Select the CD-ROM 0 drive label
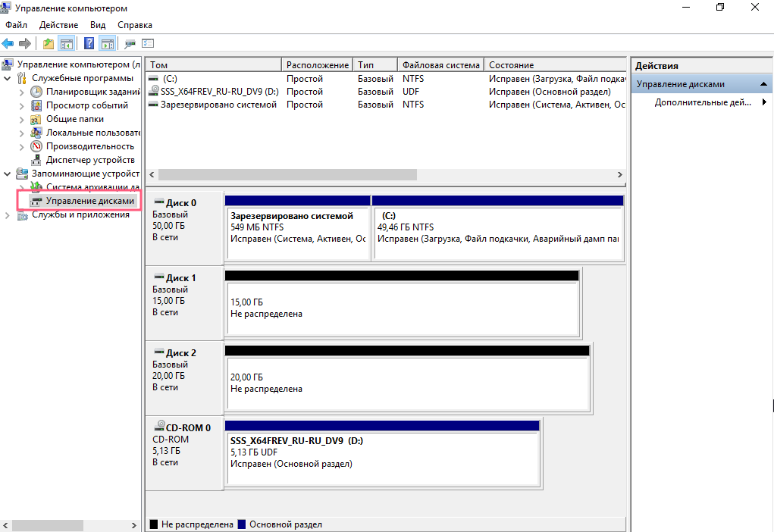 186,427
